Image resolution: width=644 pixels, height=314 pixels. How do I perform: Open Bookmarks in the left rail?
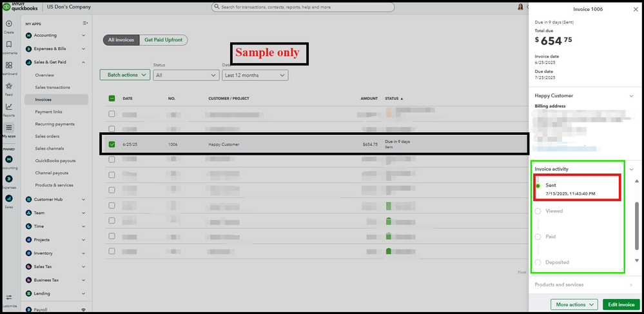(8, 44)
